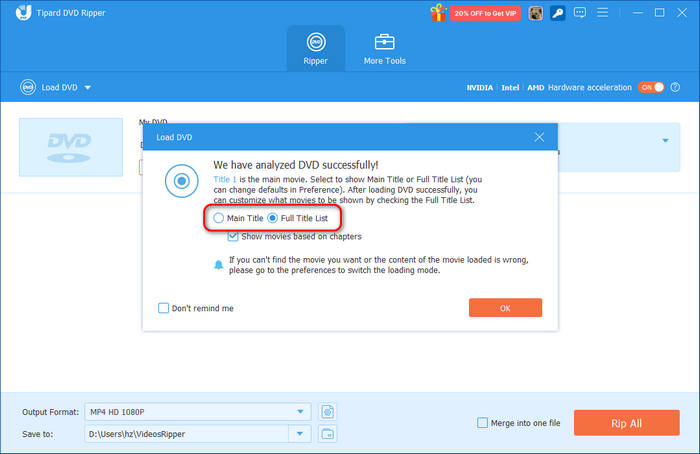Viewport: 700px width, 454px height.
Task: Open the feedback chat bubble icon
Action: (578, 13)
